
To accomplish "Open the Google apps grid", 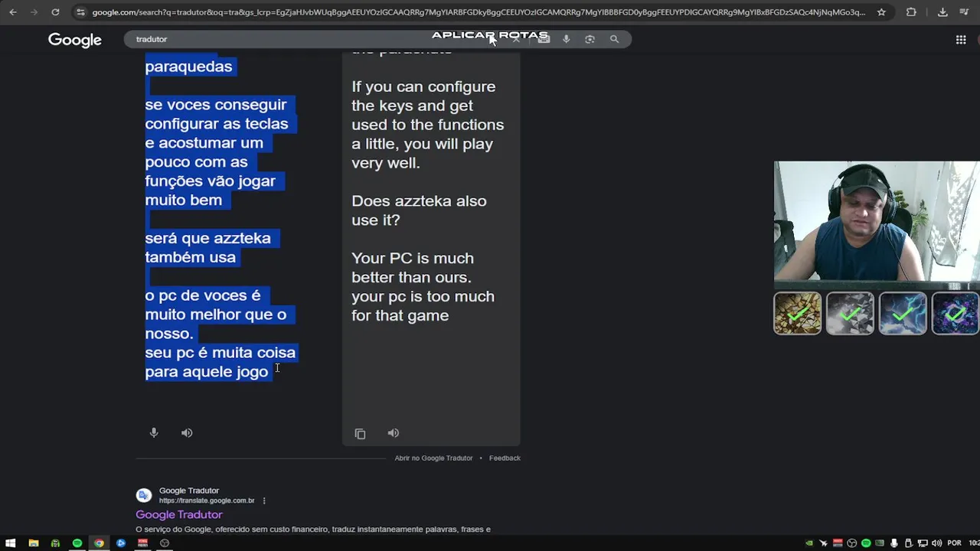I will pos(961,40).
